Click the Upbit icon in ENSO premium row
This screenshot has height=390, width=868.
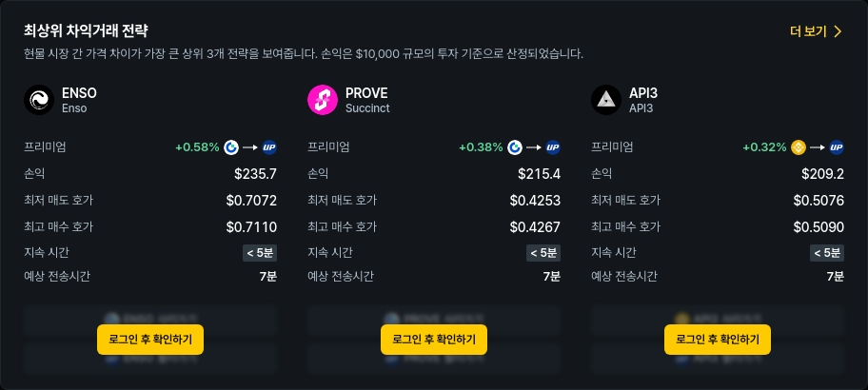click(x=268, y=147)
